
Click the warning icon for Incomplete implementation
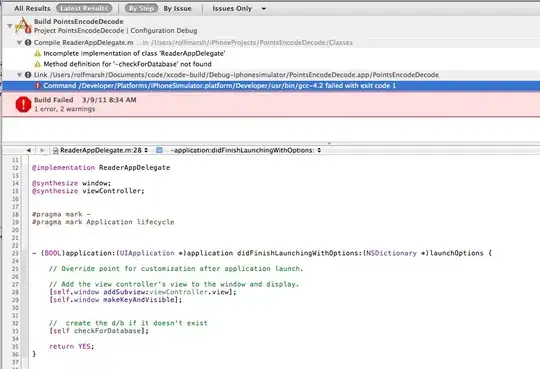pos(38,53)
